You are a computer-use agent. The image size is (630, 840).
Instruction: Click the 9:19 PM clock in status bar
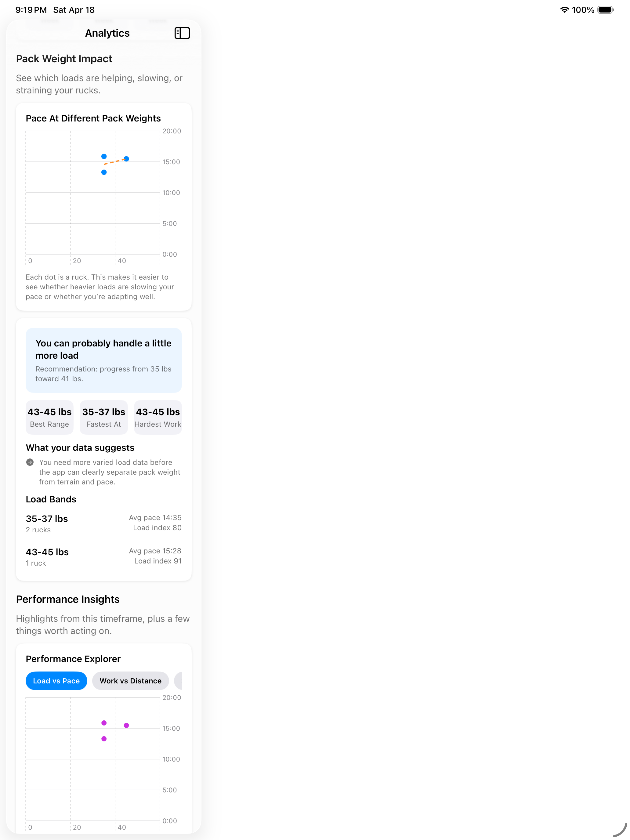[31, 10]
